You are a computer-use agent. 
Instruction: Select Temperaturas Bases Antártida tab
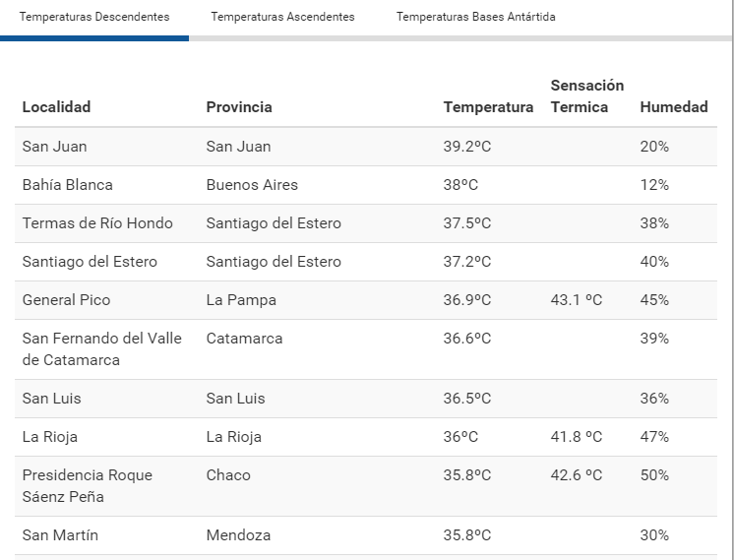tap(475, 18)
